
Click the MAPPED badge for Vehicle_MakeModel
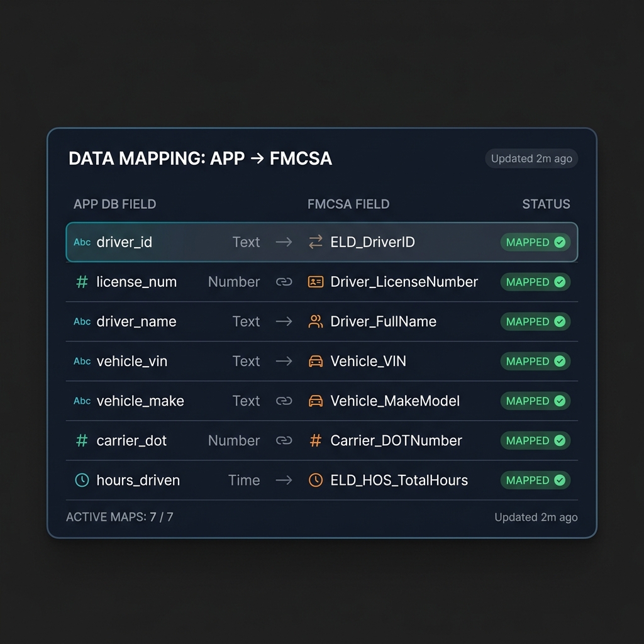pyautogui.click(x=535, y=401)
